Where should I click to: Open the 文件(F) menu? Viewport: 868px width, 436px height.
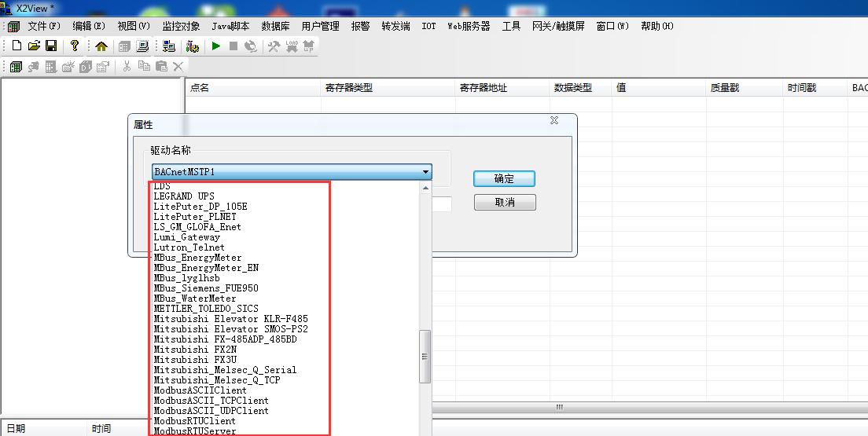pyautogui.click(x=43, y=26)
